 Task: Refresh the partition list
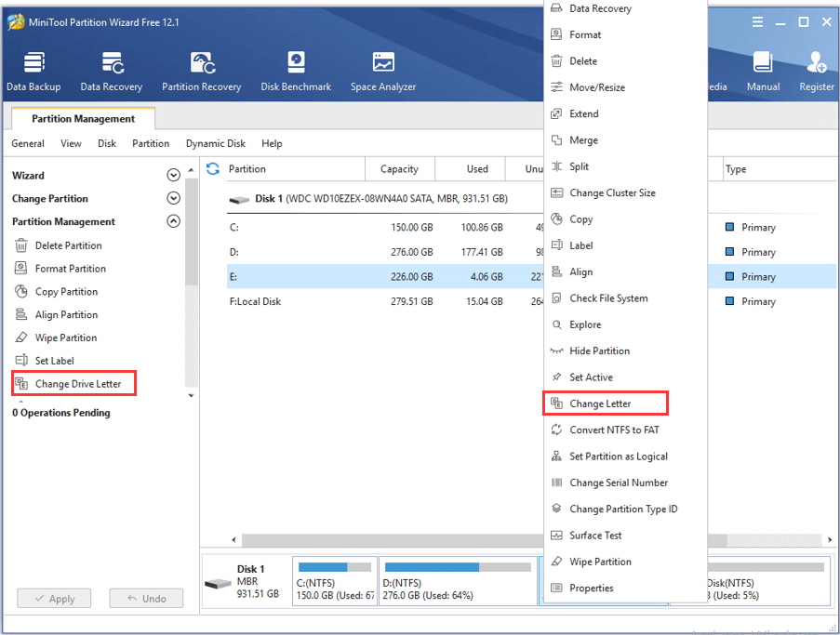pos(213,168)
